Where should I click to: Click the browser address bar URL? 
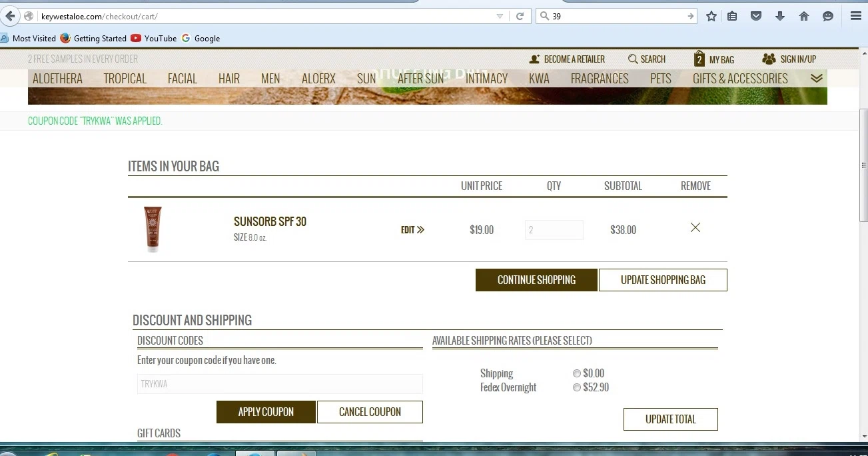266,16
